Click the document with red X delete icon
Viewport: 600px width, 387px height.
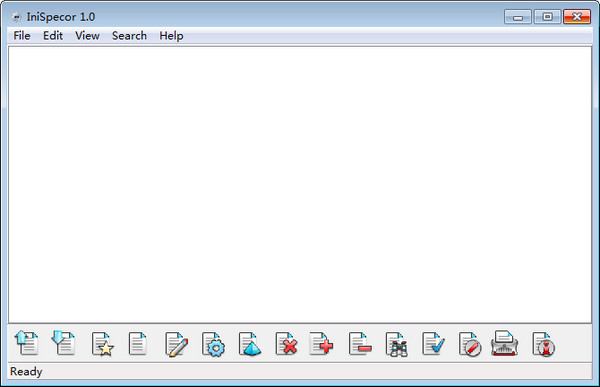pyautogui.click(x=287, y=343)
